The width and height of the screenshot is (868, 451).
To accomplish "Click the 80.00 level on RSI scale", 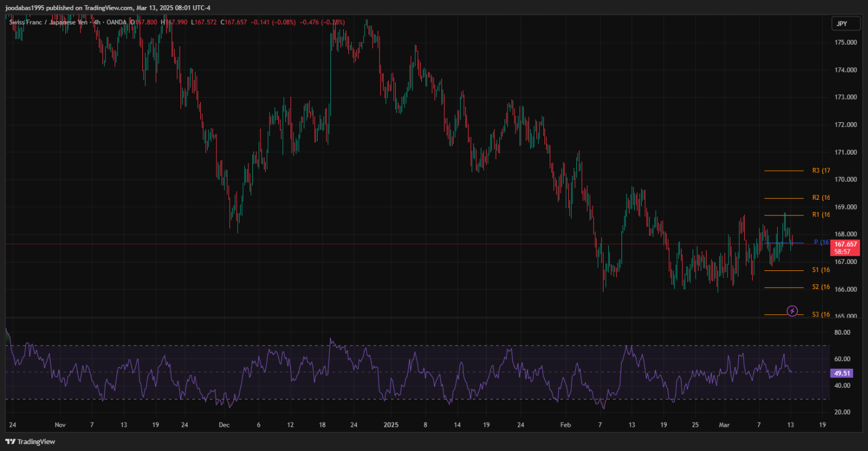I will 842,333.
